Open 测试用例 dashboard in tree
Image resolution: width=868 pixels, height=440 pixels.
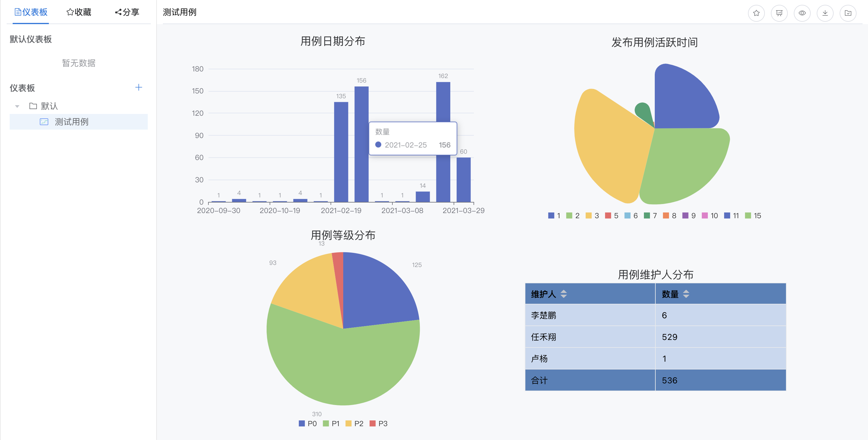click(x=71, y=122)
